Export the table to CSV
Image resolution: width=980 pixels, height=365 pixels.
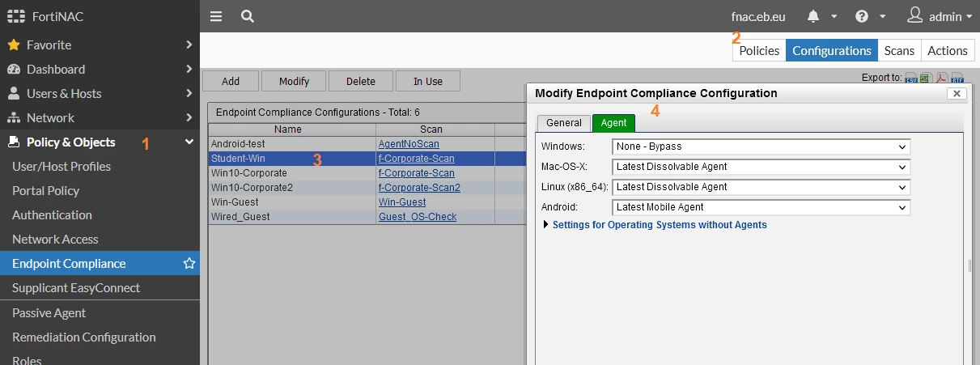click(x=911, y=79)
